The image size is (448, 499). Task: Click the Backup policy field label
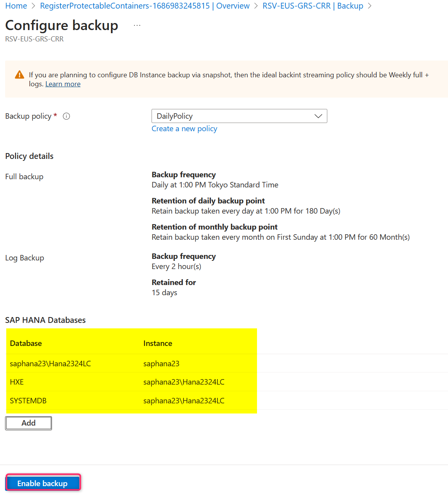[28, 116]
